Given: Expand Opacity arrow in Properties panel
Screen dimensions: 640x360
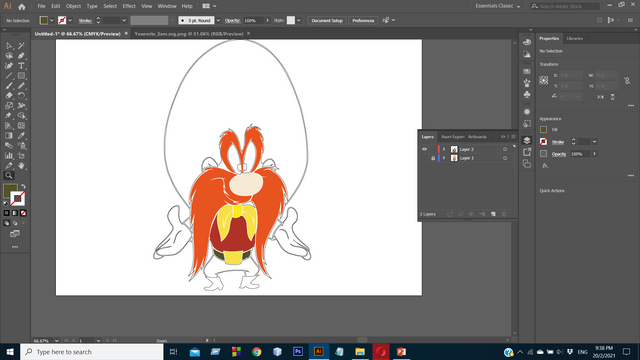Looking at the screenshot, I should click(594, 154).
